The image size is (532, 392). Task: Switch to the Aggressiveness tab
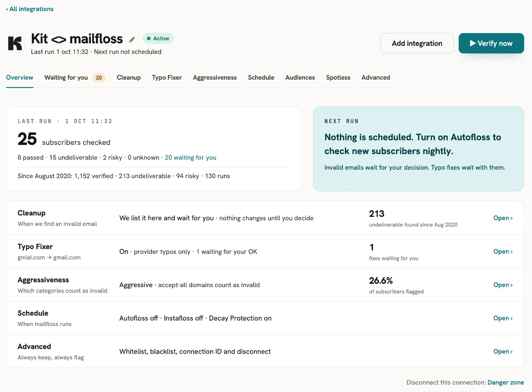(215, 78)
